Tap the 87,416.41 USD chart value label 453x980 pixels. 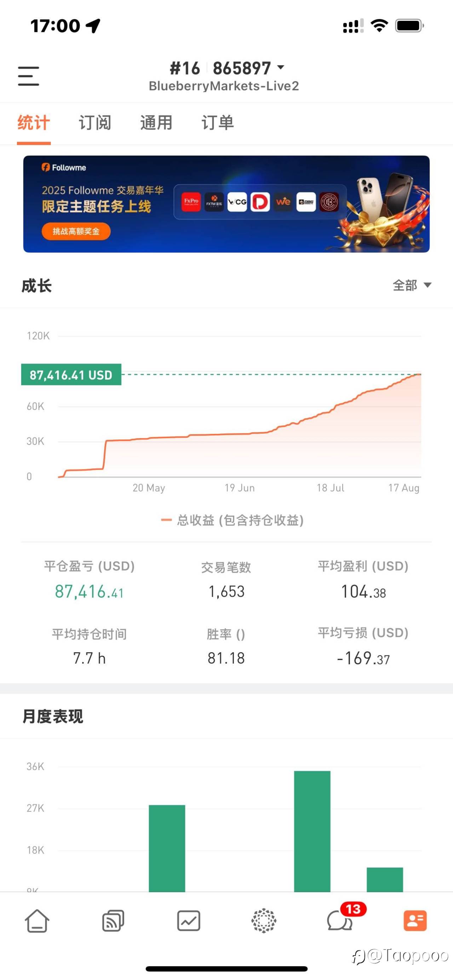(71, 375)
